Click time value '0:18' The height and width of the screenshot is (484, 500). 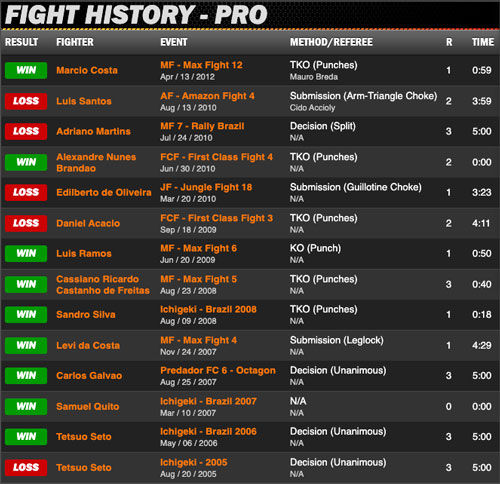tap(482, 314)
